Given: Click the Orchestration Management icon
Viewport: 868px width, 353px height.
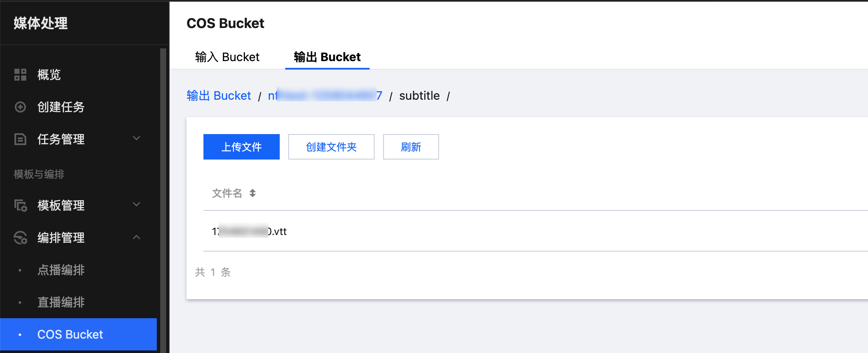Looking at the screenshot, I should [x=20, y=238].
